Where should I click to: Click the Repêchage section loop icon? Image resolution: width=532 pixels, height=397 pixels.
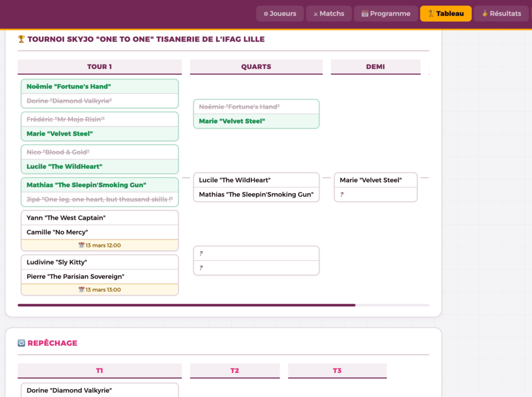(21, 343)
